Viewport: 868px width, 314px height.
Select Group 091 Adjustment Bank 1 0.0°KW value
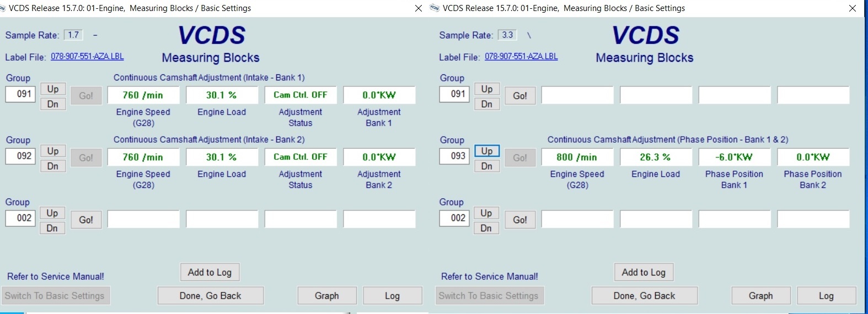click(379, 95)
